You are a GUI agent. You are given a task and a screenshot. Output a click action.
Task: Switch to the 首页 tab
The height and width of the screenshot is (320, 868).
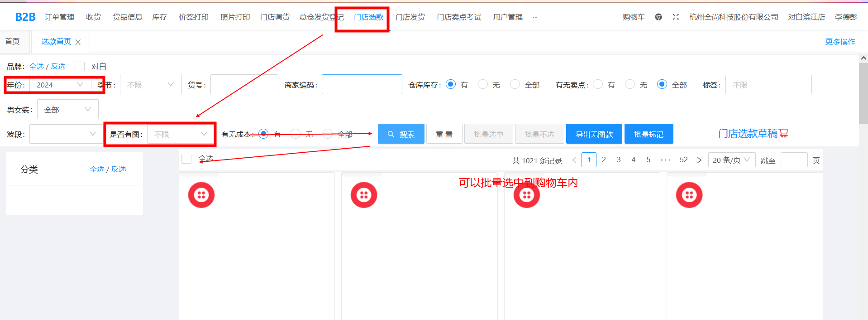tap(13, 42)
